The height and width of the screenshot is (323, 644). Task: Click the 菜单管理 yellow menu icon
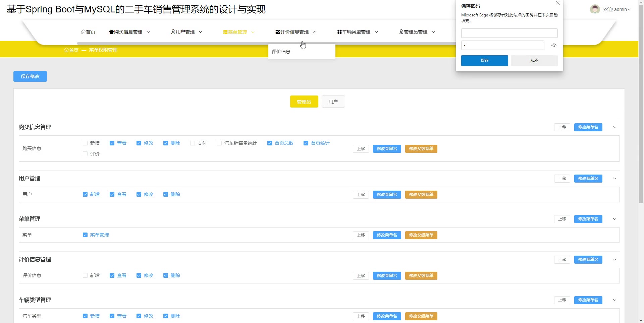coord(225,32)
